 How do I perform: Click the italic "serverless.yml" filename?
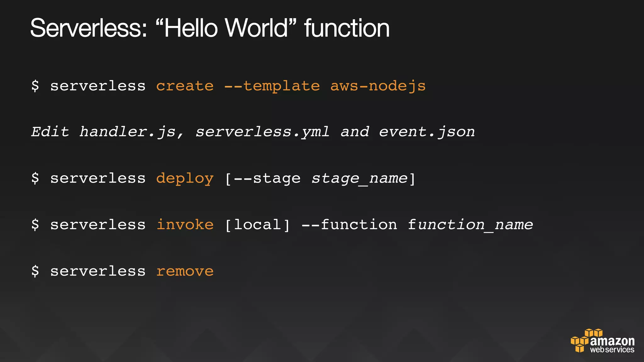point(263,132)
